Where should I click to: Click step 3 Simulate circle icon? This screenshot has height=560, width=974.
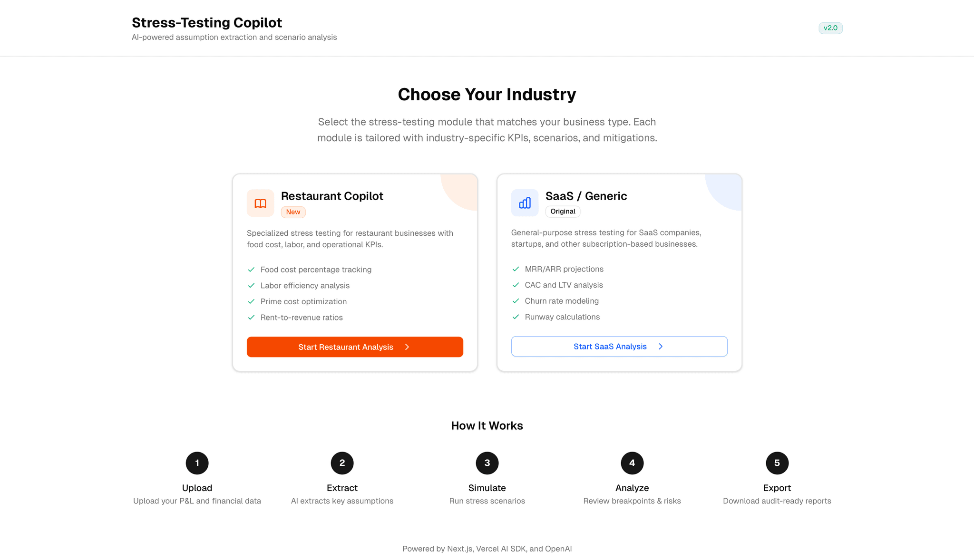[487, 463]
